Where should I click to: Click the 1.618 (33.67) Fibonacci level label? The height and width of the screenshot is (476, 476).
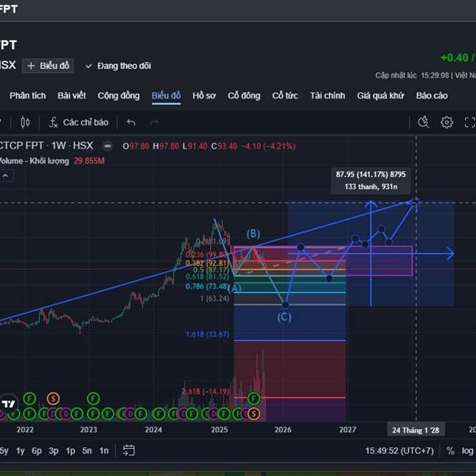point(207,334)
